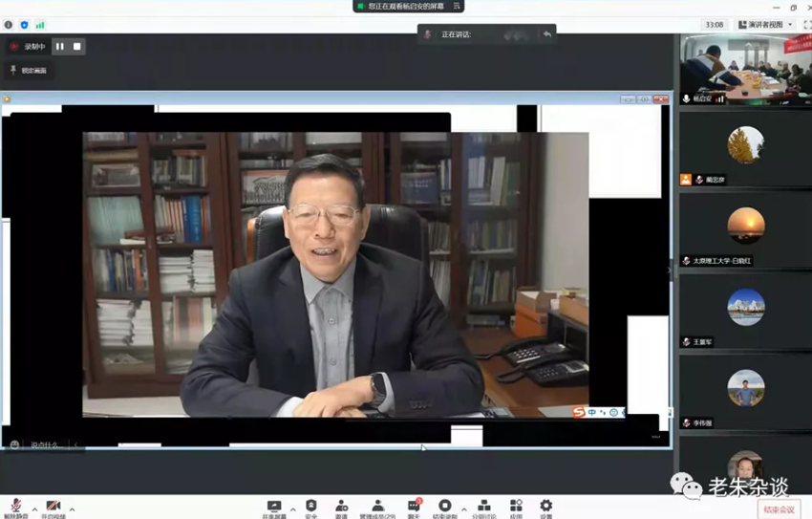The width and height of the screenshot is (812, 519).
Task: Expand audio options arrow beside microphone
Action: click(x=34, y=508)
